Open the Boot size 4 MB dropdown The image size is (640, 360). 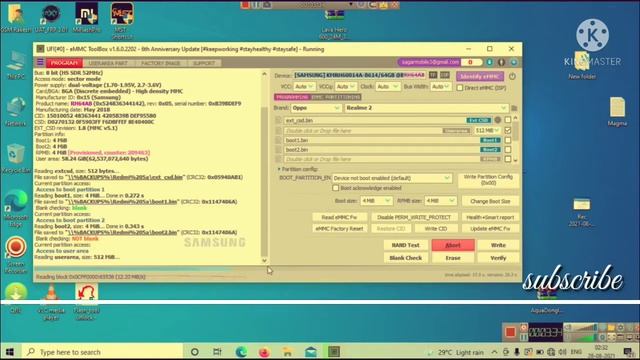tap(376, 201)
